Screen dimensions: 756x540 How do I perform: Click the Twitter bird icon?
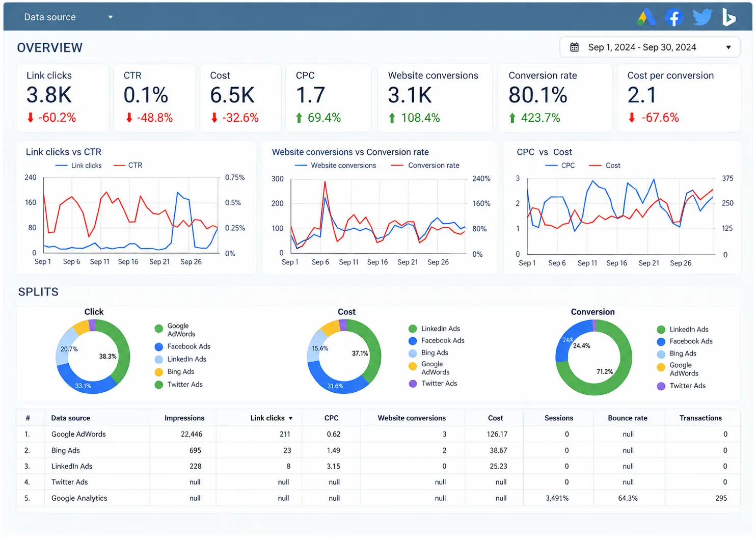click(703, 17)
